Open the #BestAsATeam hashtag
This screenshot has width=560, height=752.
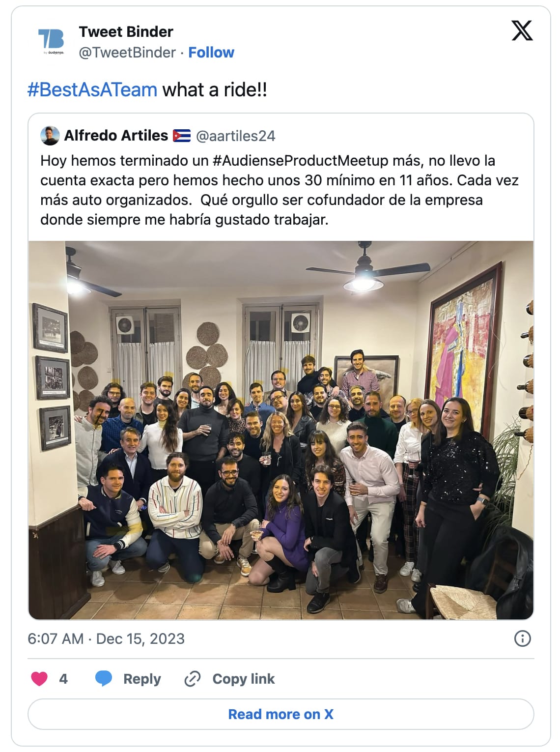(x=92, y=89)
